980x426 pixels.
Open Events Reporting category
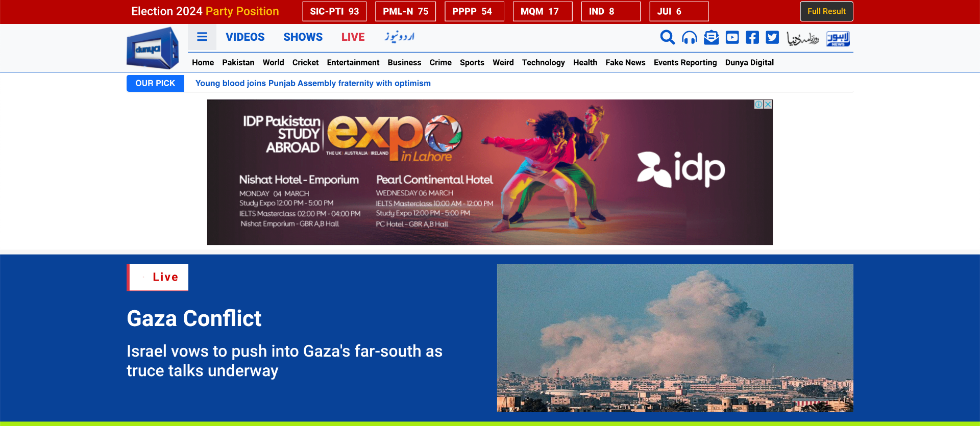[685, 62]
